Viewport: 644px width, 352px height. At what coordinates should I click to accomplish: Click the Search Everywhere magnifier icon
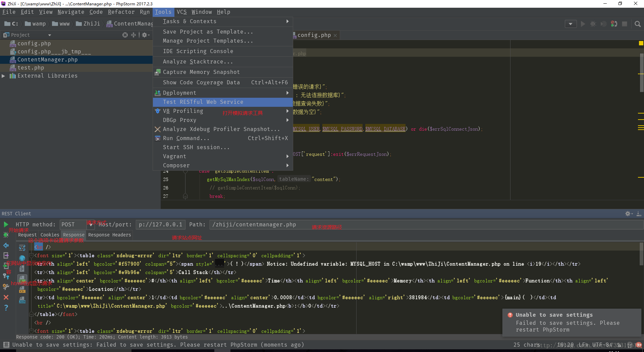click(x=638, y=24)
